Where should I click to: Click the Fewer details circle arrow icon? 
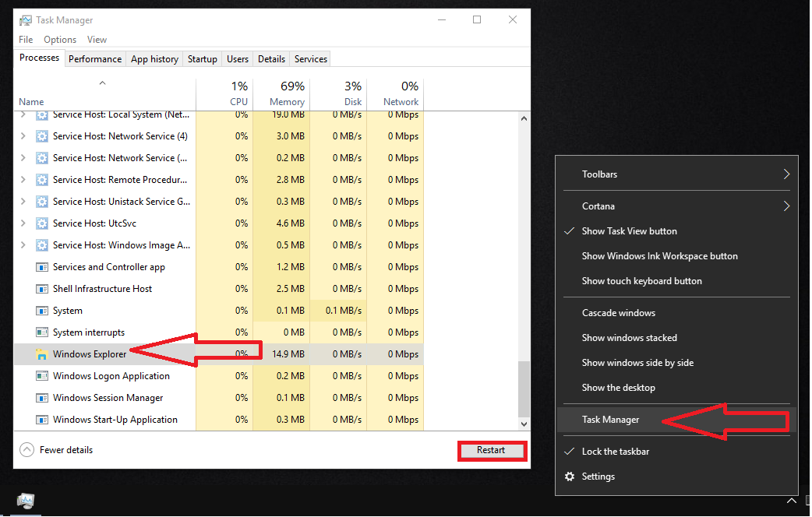coord(27,450)
